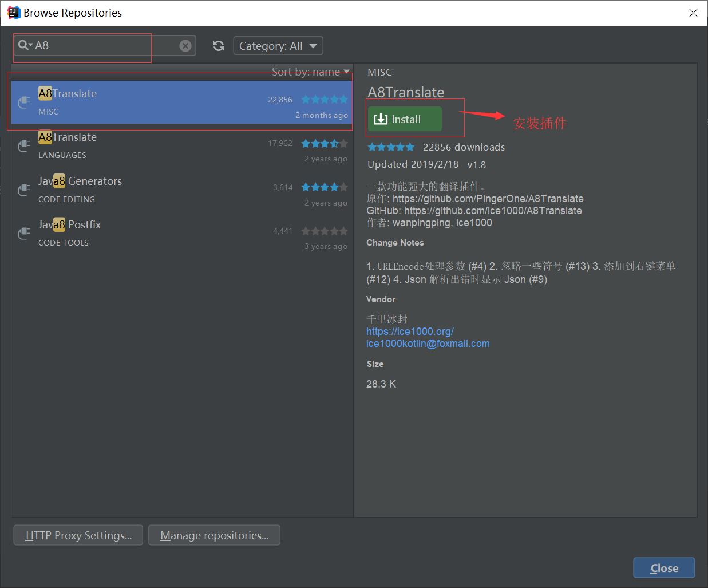This screenshot has height=588, width=708.
Task: Click 'Updated 2019/2/18' text
Action: [413, 164]
